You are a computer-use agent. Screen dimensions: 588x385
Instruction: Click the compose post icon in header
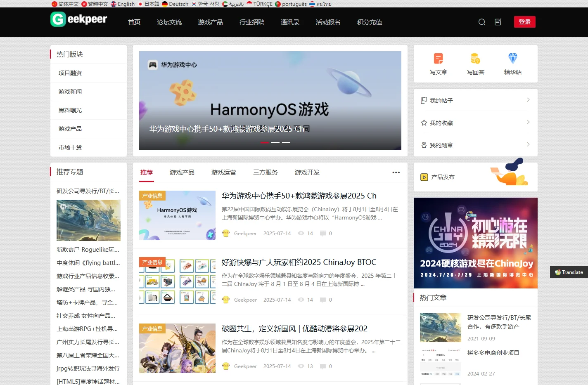498,22
